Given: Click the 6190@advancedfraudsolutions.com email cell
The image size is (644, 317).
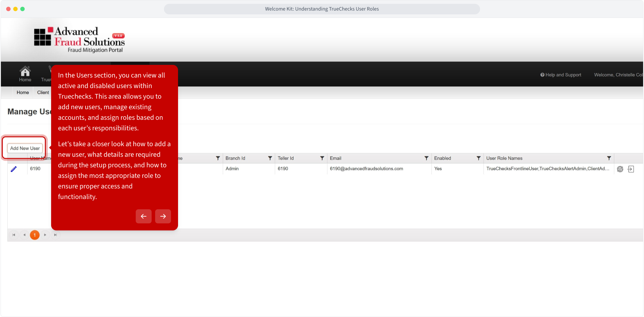Looking at the screenshot, I should click(379, 169).
